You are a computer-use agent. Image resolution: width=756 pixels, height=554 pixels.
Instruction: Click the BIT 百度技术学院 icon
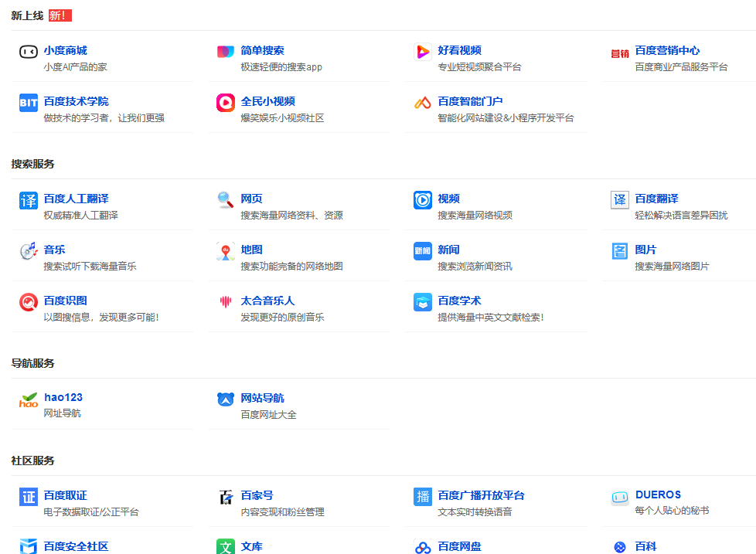click(x=29, y=103)
